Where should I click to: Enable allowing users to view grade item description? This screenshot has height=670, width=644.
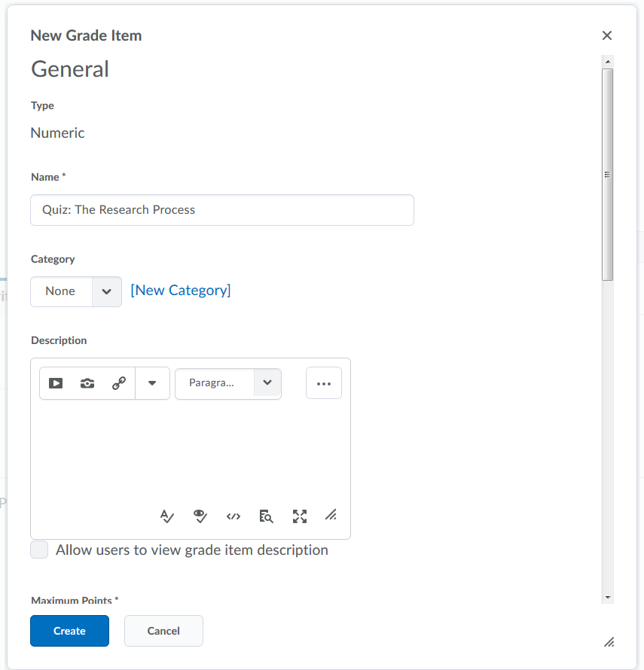[x=38, y=550]
